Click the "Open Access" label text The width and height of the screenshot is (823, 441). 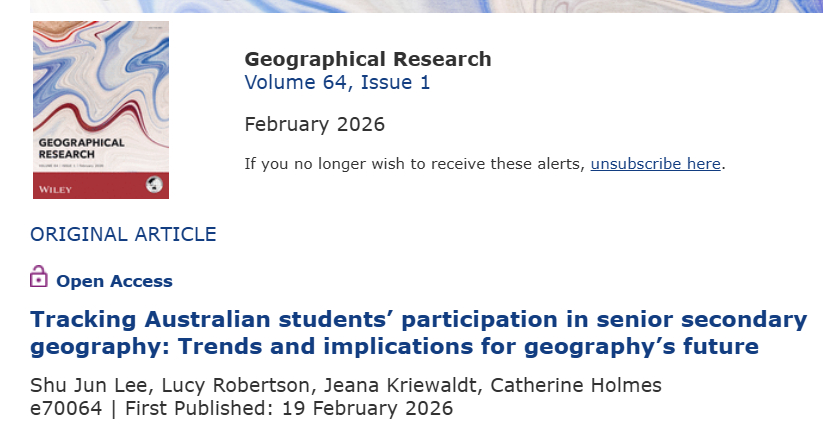click(x=114, y=282)
